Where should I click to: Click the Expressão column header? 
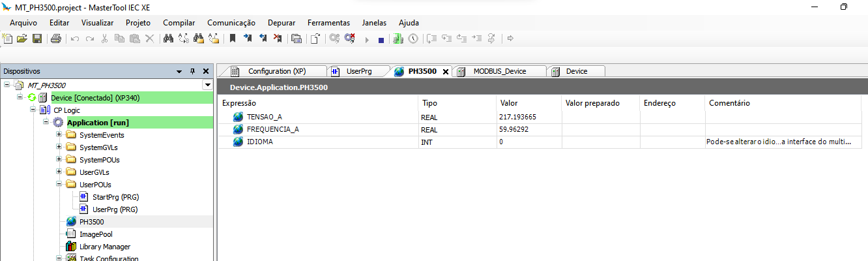click(x=239, y=103)
